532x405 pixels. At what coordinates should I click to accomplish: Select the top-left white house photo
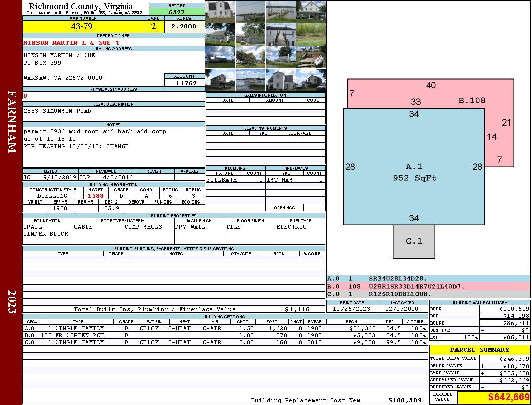coord(220,11)
